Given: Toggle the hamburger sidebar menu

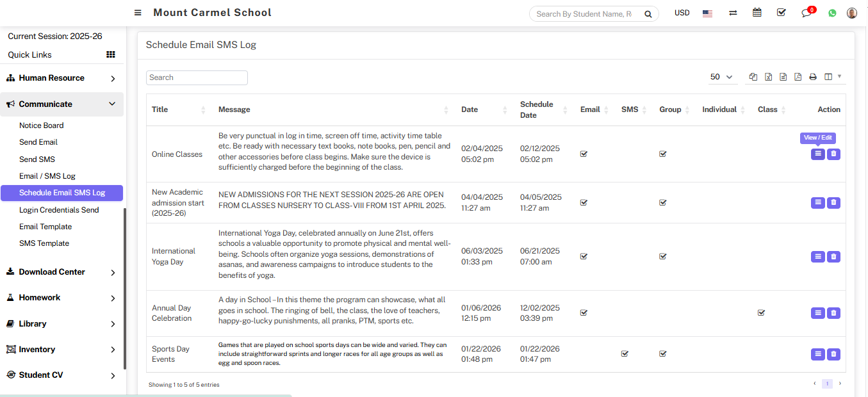Looking at the screenshot, I should click(138, 13).
